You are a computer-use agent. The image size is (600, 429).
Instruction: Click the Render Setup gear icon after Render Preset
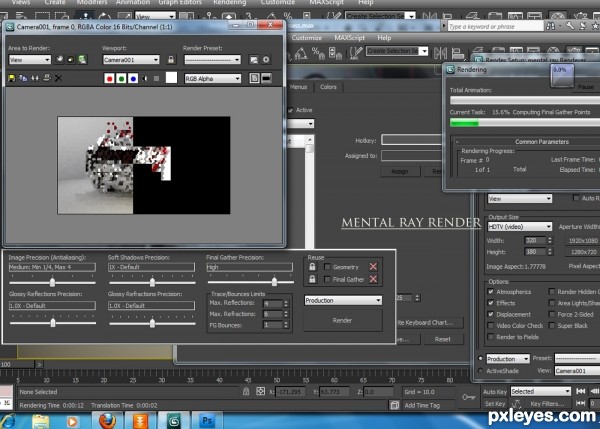[x=266, y=60]
